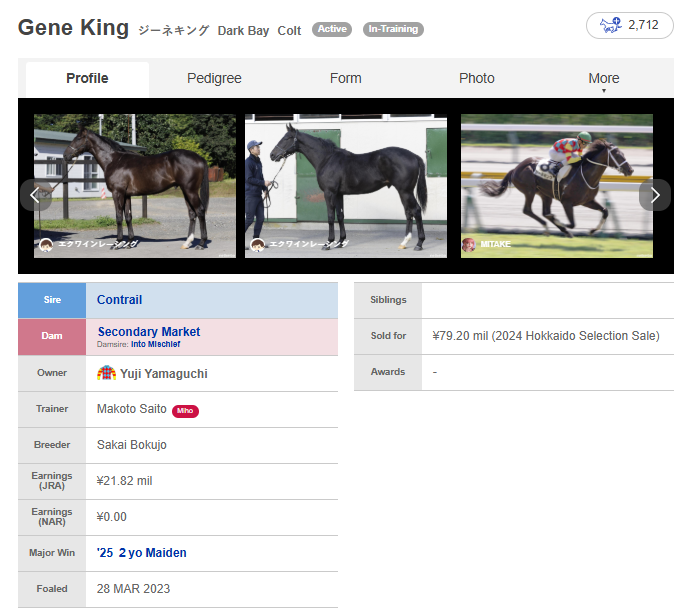The height and width of the screenshot is (612, 681).
Task: Click the MITAKE uploader avatar
Action: pos(468,245)
